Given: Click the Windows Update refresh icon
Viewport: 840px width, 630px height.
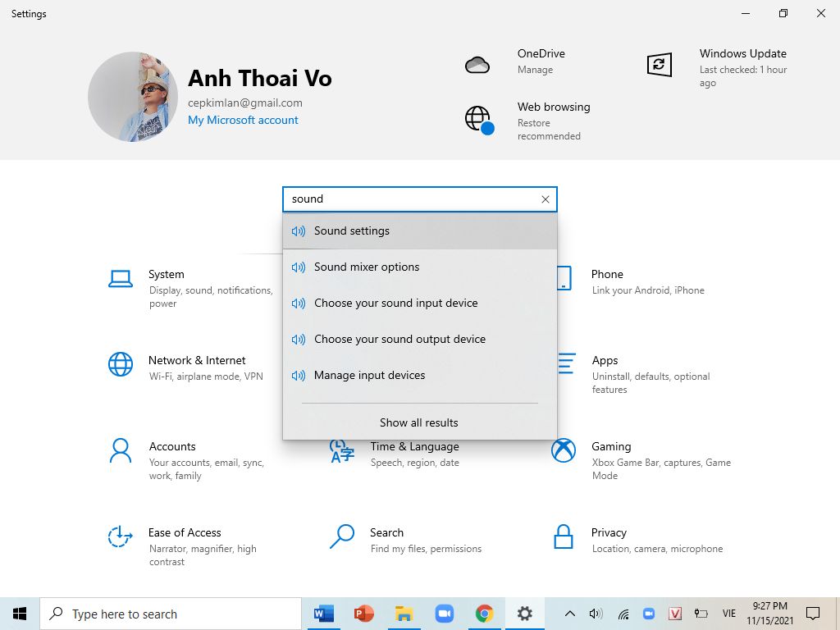Looking at the screenshot, I should [x=659, y=65].
